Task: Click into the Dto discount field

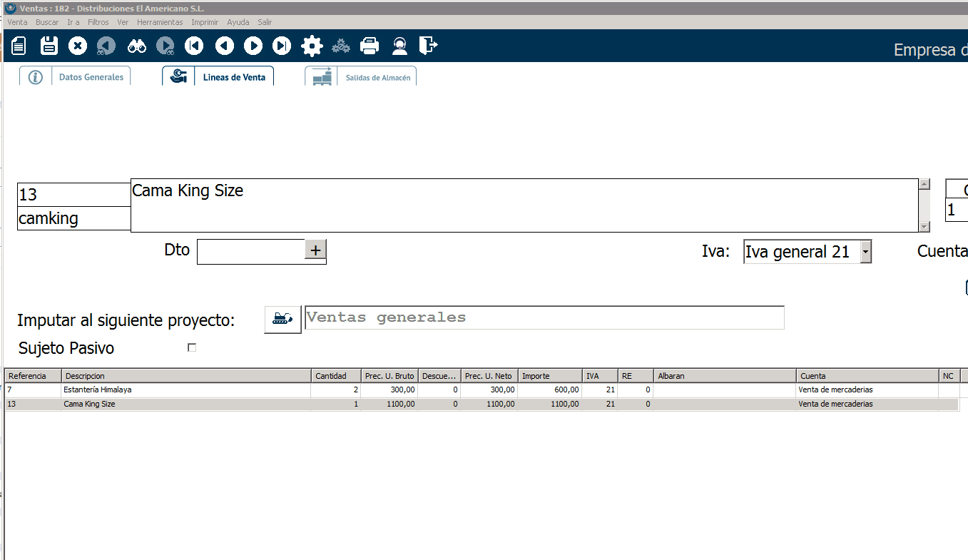Action: pos(250,251)
